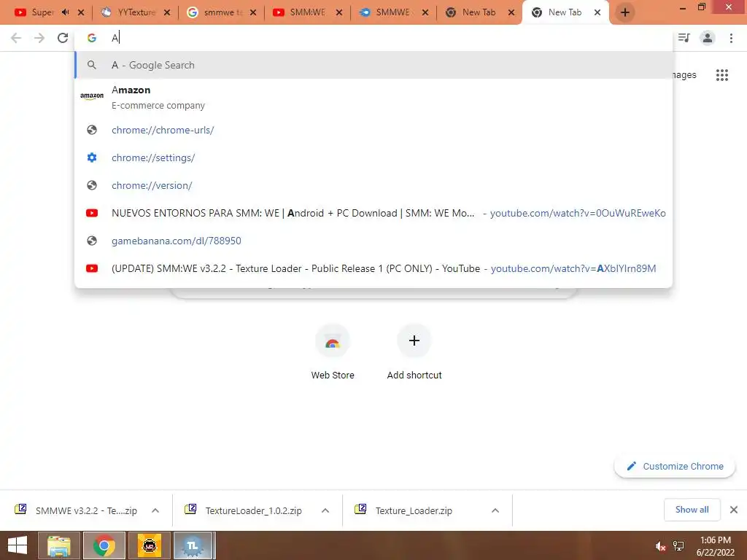Screen dimensions: 747x560
Task: Open the Web Store shortcut
Action: 333,351
